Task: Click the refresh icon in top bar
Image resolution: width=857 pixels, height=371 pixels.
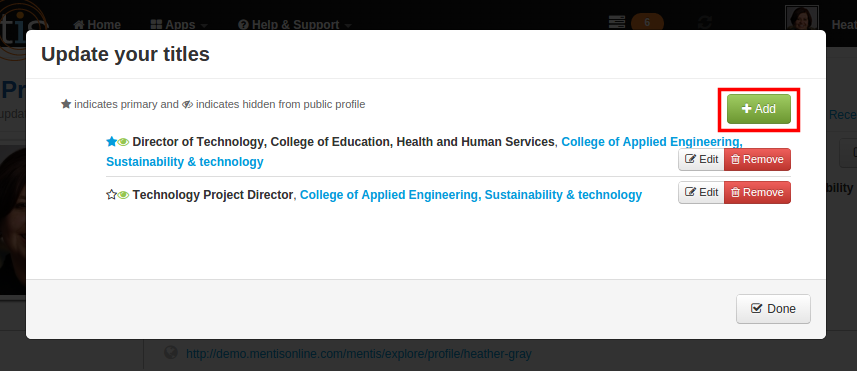Action: coord(705,23)
